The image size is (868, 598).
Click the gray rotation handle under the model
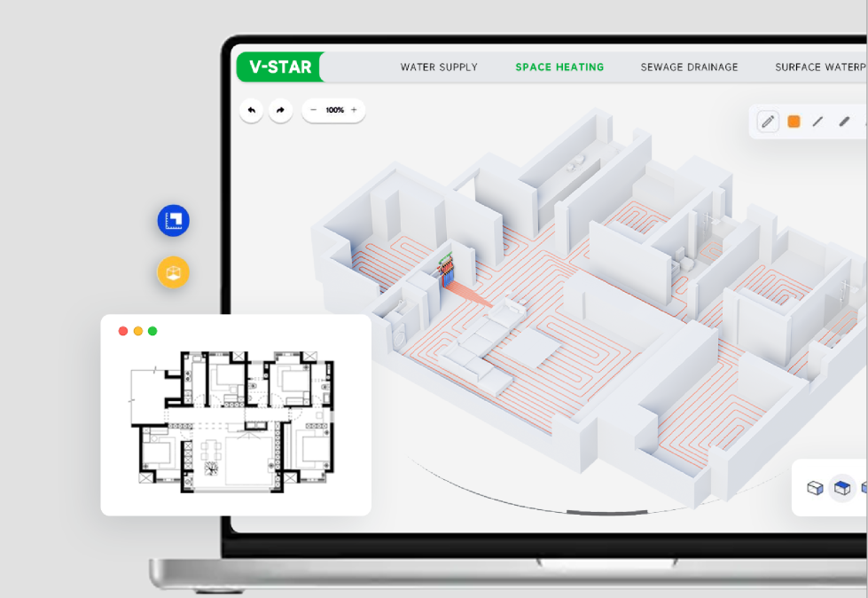606,512
